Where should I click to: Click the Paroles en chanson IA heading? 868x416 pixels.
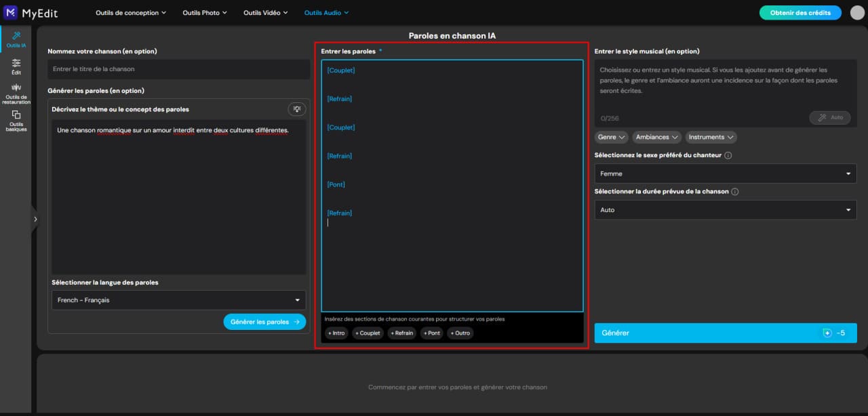452,35
